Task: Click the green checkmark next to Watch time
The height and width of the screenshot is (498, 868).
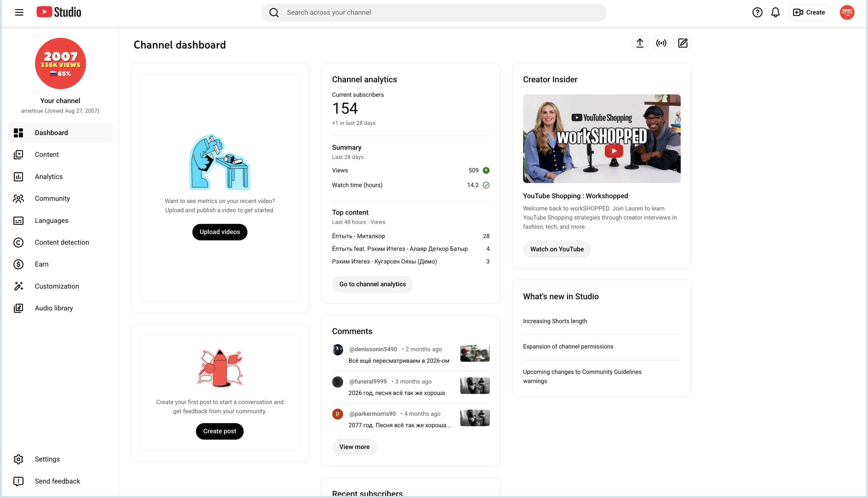Action: tap(486, 185)
